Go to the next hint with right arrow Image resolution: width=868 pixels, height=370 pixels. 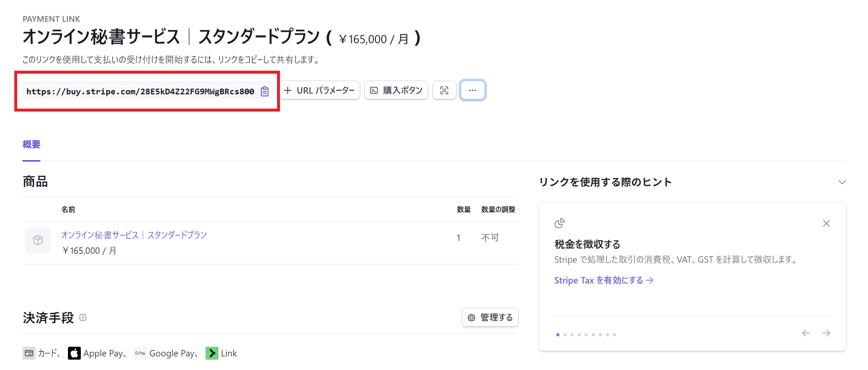(826, 333)
